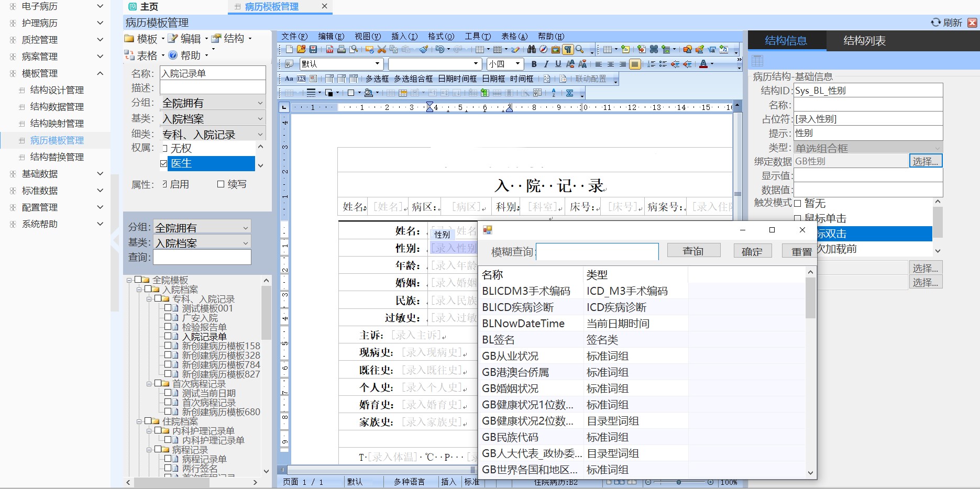
Task: Uncheck the 医生 permission checkbox
Action: 164,163
